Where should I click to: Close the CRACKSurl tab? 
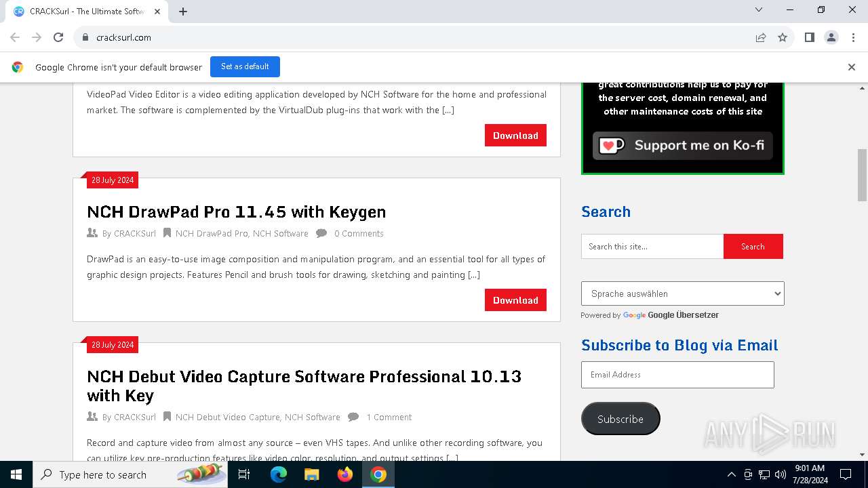(x=157, y=11)
